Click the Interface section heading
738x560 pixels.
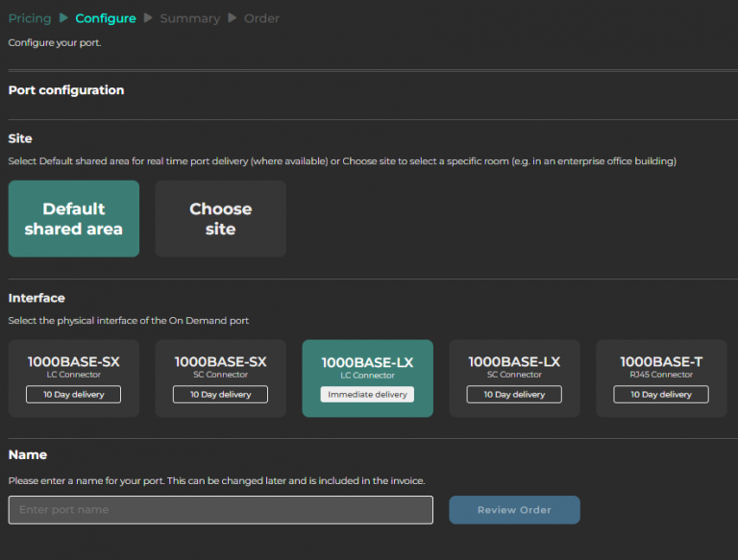[x=37, y=298]
